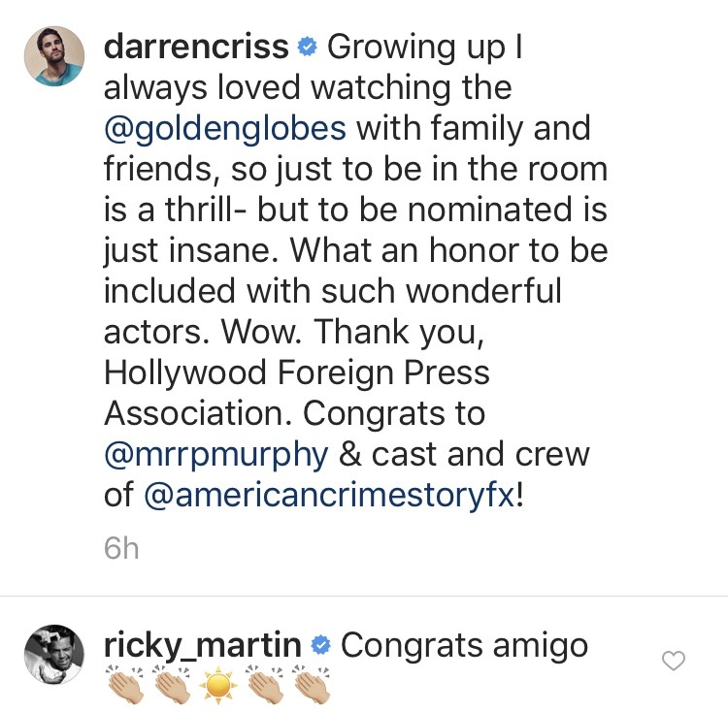The width and height of the screenshot is (728, 712).
Task: Click the "Congrats amigo" comment text
Action: pos(464,646)
